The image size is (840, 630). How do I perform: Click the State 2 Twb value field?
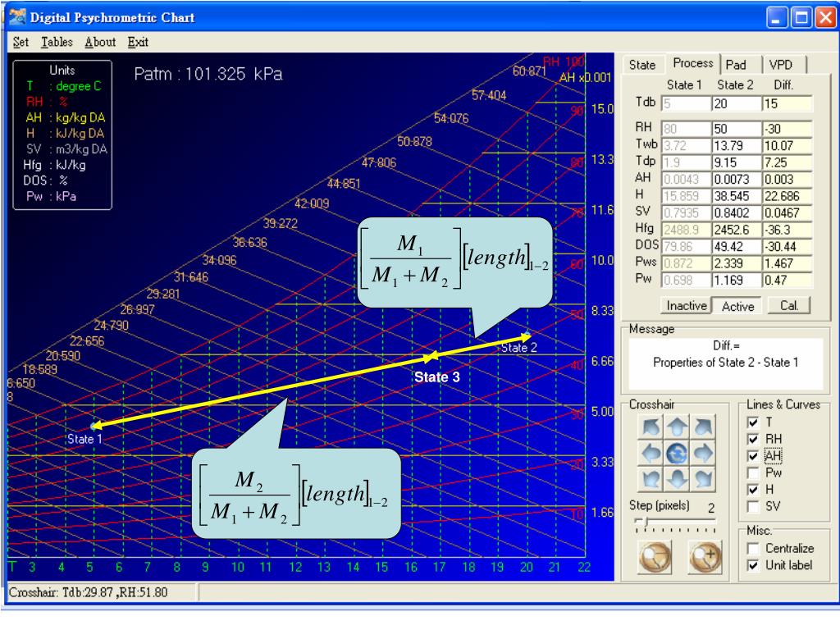[x=737, y=146]
